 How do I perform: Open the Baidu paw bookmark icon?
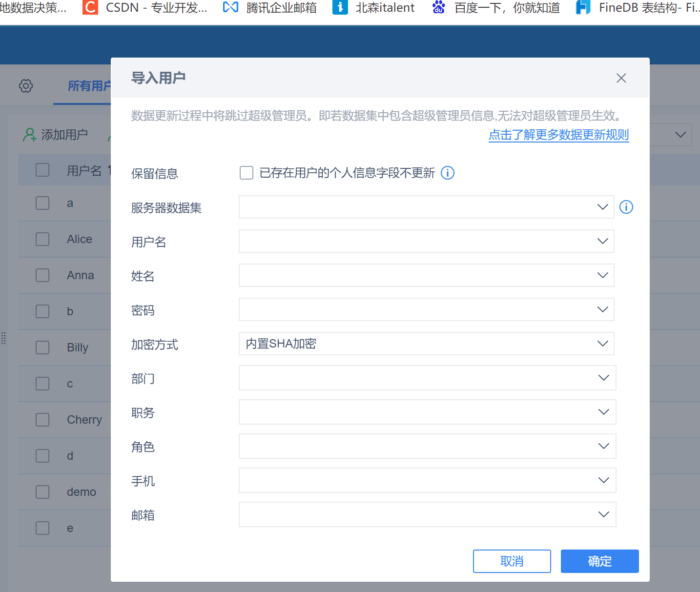(x=439, y=7)
